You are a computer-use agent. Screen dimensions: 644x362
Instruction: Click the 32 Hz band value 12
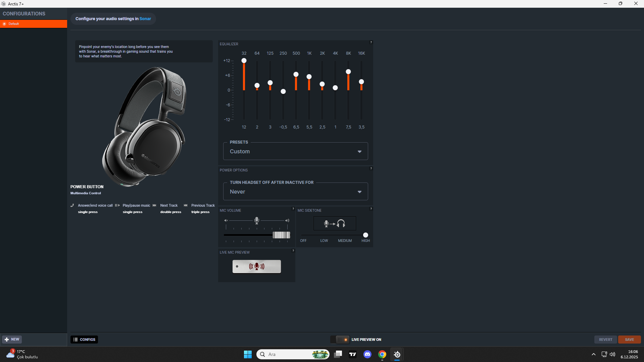coord(244,127)
